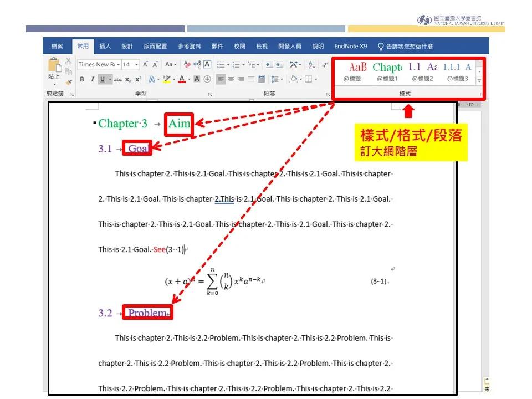
Task: Expand the Font size dropdown
Action: tap(136, 64)
